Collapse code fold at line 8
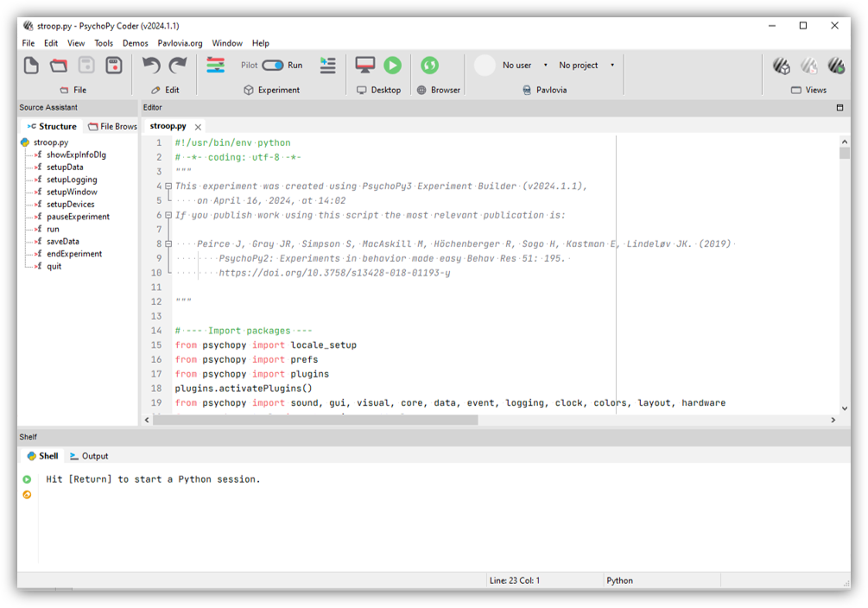Image resolution: width=868 pixels, height=608 pixels. pos(168,244)
